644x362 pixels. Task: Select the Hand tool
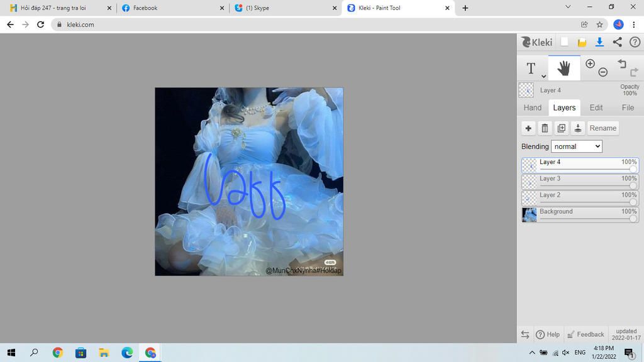point(564,68)
